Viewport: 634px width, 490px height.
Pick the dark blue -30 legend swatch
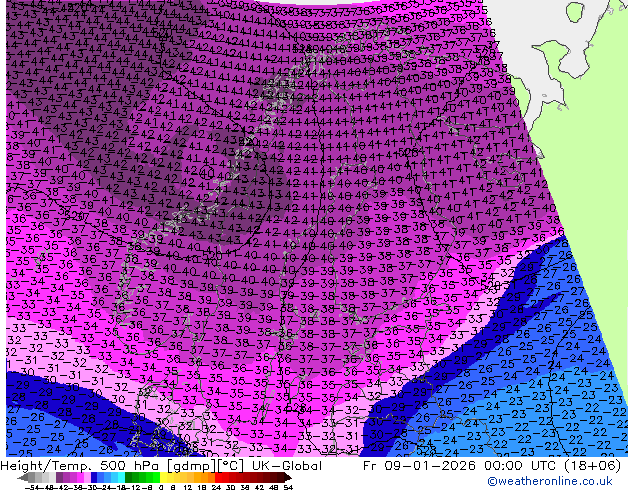point(94,477)
